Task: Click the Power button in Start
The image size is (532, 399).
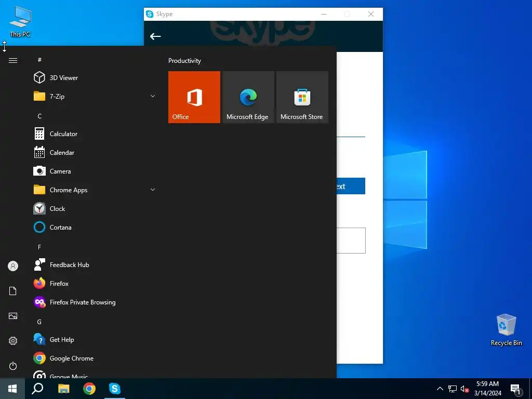Action: point(13,366)
